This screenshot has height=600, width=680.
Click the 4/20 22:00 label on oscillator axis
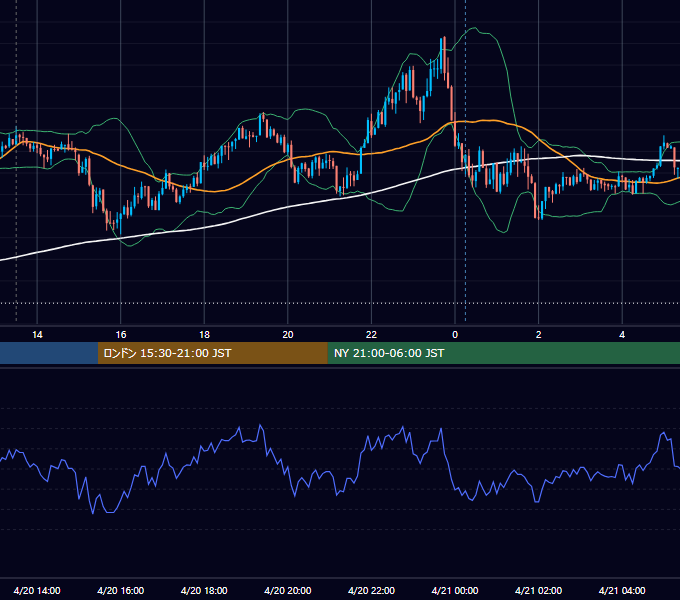(371, 590)
